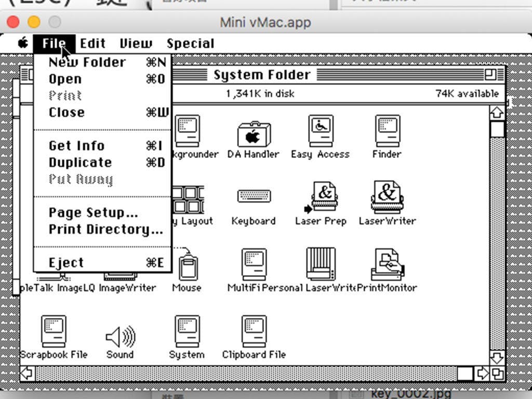Click the vertical scrollbar down arrow
Screen dimensions: 532x399
point(497,357)
